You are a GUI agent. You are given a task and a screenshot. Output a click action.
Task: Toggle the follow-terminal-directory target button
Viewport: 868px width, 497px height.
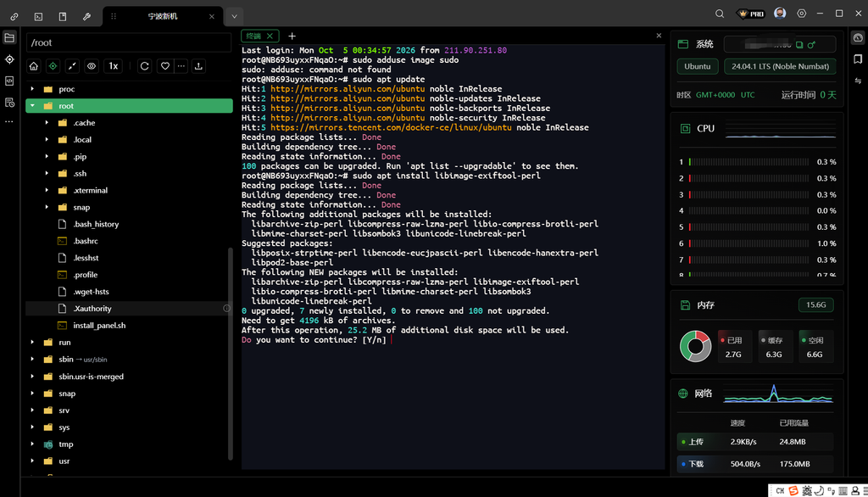pos(53,66)
